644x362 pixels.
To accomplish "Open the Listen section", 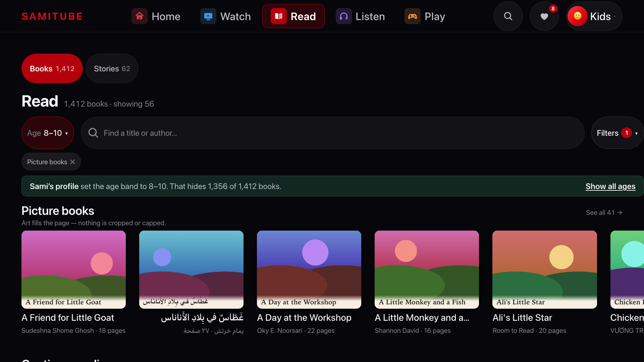I will (361, 16).
